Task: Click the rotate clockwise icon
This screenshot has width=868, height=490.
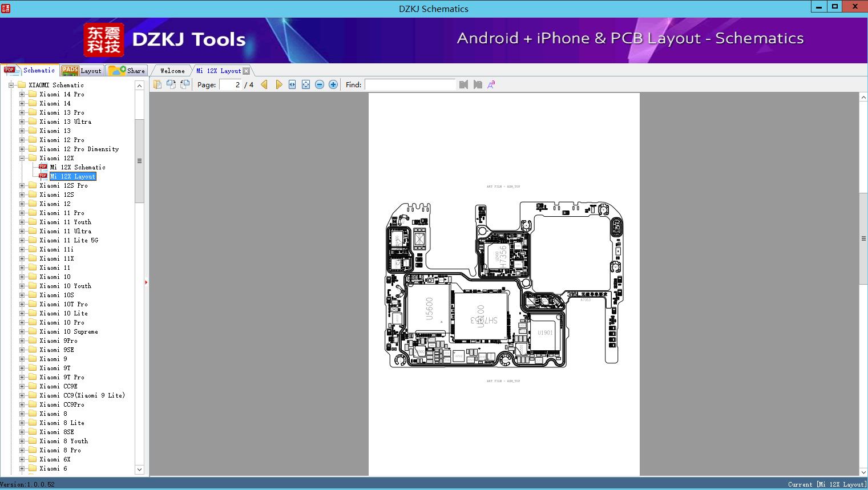Action: coord(185,84)
